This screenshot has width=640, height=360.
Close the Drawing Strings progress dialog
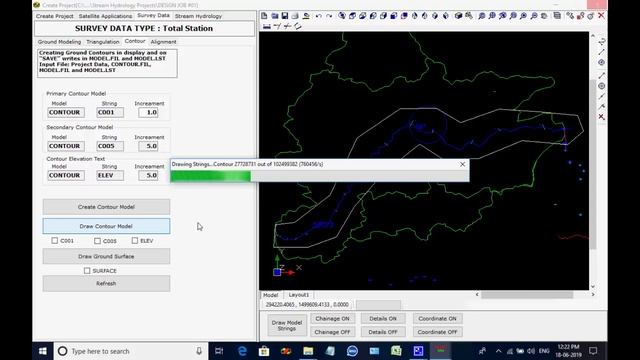(x=462, y=164)
